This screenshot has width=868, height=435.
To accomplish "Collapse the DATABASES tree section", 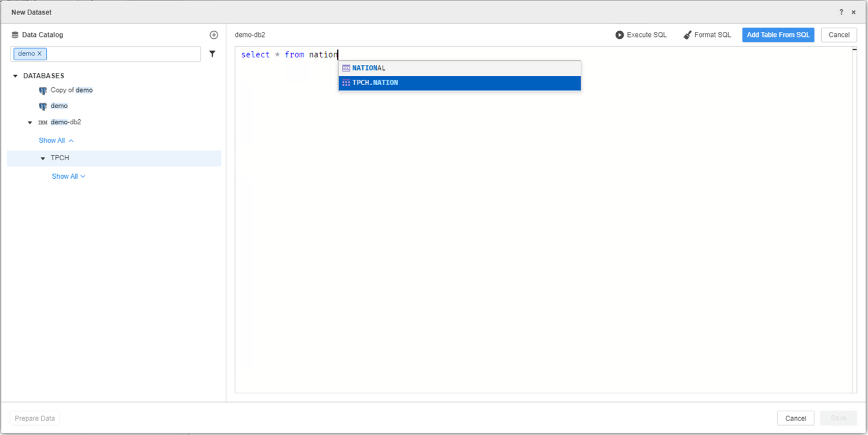I will [15, 76].
